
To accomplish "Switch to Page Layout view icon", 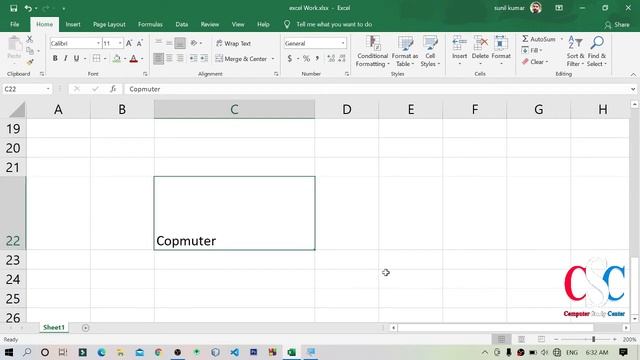I will click(521, 339).
